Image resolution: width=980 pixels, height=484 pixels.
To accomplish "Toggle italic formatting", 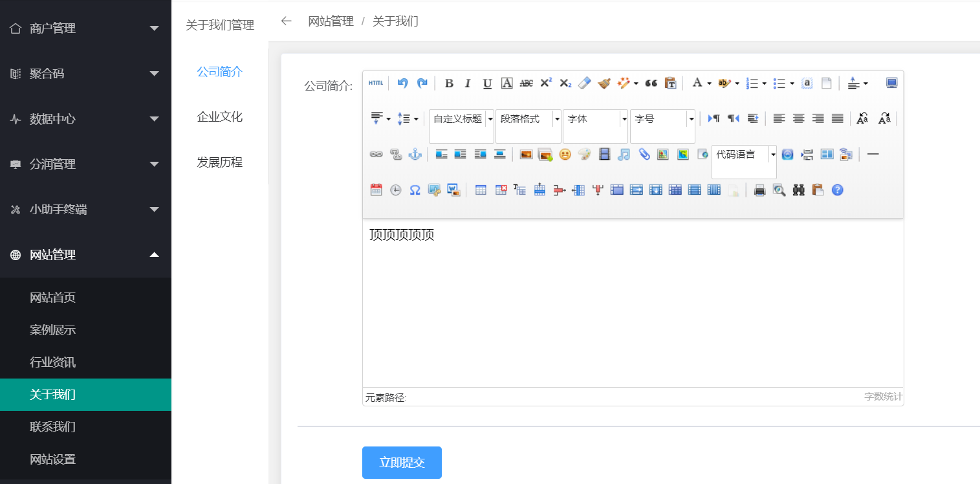I will 468,83.
